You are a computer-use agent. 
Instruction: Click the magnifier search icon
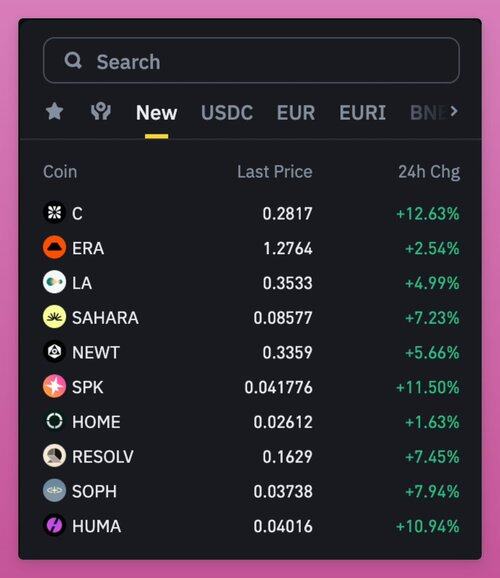coord(73,60)
